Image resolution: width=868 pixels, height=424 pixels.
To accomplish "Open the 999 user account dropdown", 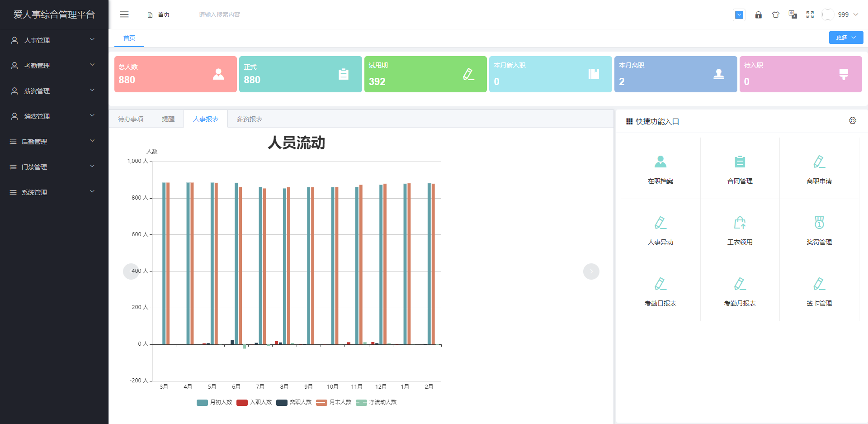I will (843, 14).
